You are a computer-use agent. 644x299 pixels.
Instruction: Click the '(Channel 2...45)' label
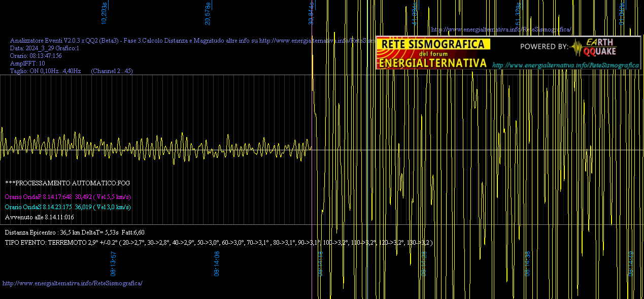112,71
